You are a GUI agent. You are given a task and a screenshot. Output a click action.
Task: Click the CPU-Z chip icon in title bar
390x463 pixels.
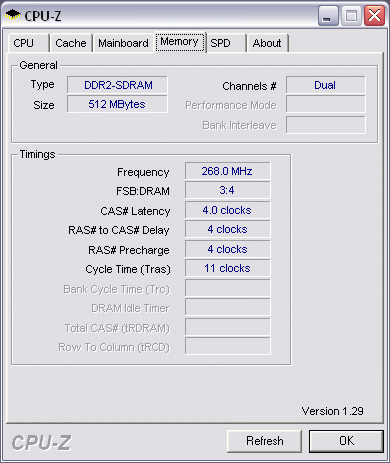click(x=13, y=15)
